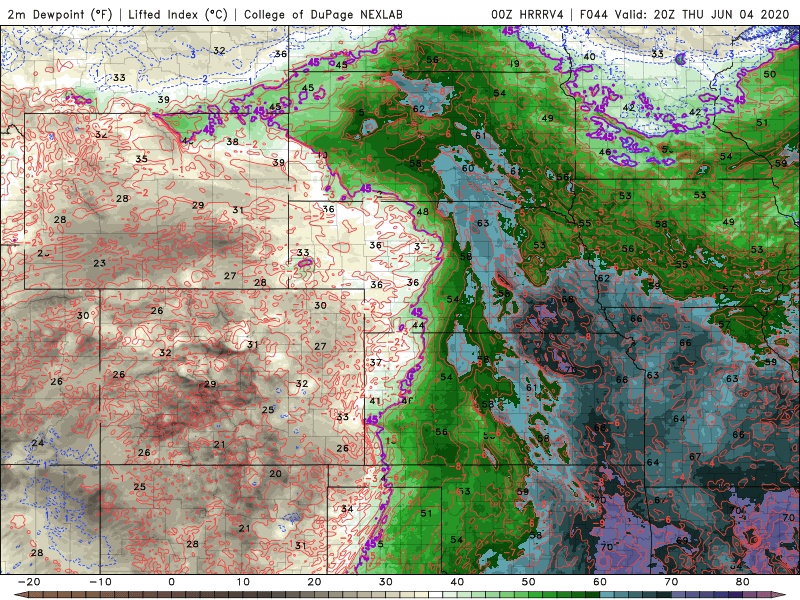Click the 80 label on the color scale

[x=743, y=582]
